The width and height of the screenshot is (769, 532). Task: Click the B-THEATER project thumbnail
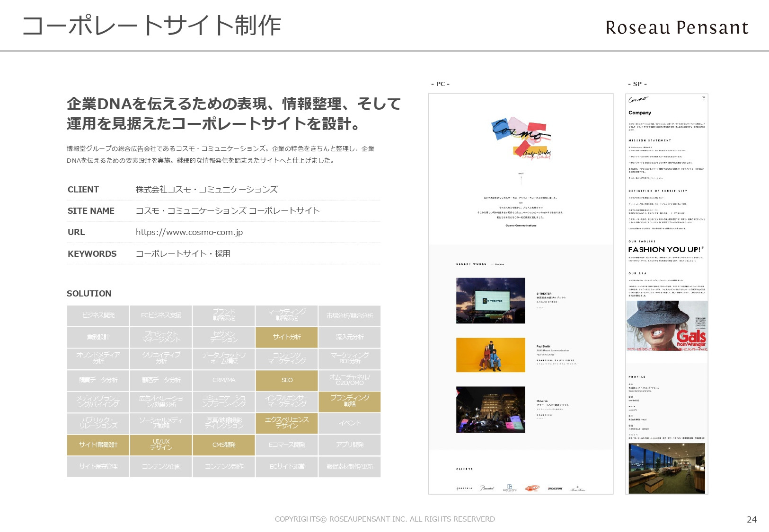(x=490, y=300)
